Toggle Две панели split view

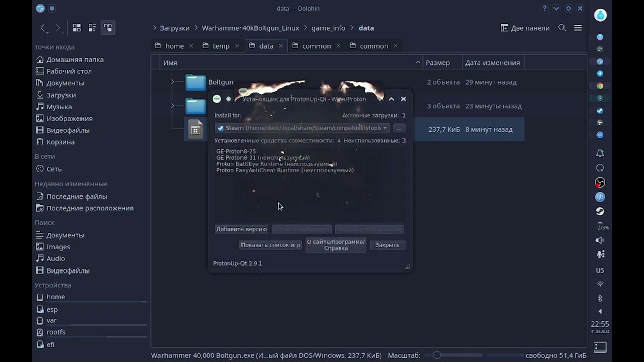tap(525, 28)
